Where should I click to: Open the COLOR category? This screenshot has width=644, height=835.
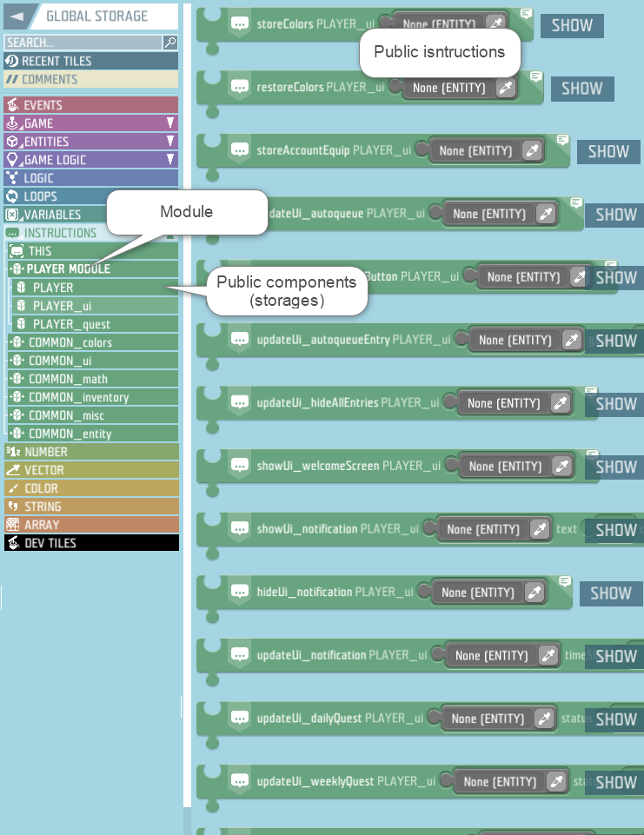91,488
